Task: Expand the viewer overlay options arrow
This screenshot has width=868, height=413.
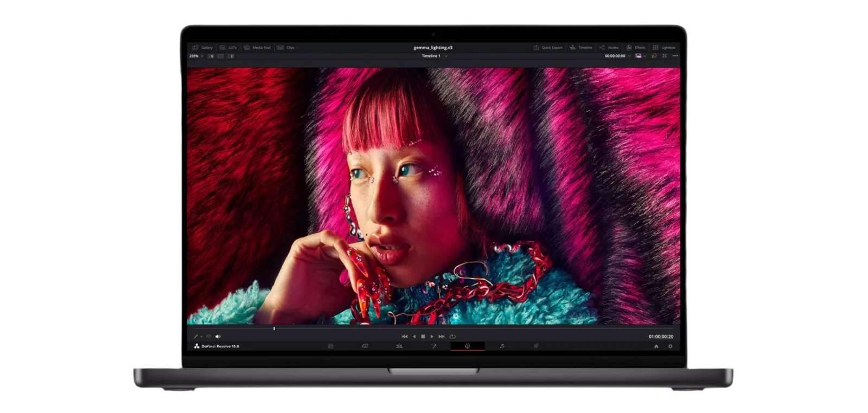Action: [644, 56]
